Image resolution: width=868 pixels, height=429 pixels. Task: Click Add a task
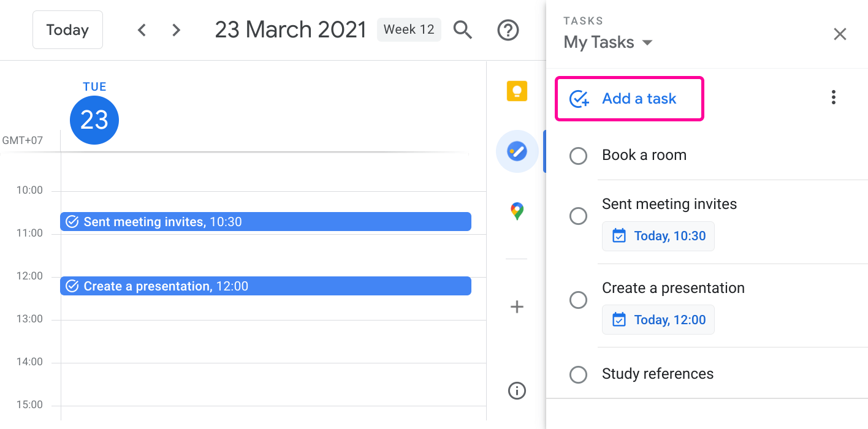(629, 98)
